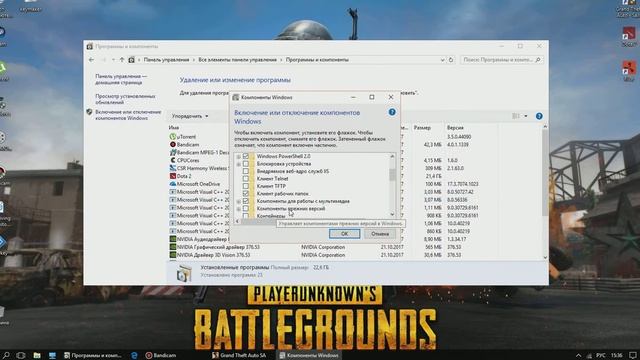Viewport: 640px width, 360px height.
Task: Expand Компоненты для работы с мультимедиа node
Action: (238, 202)
